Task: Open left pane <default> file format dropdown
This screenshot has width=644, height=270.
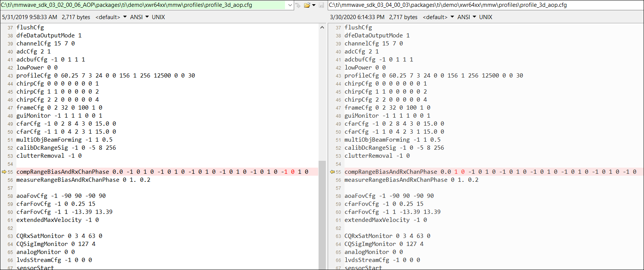Action: (x=111, y=17)
